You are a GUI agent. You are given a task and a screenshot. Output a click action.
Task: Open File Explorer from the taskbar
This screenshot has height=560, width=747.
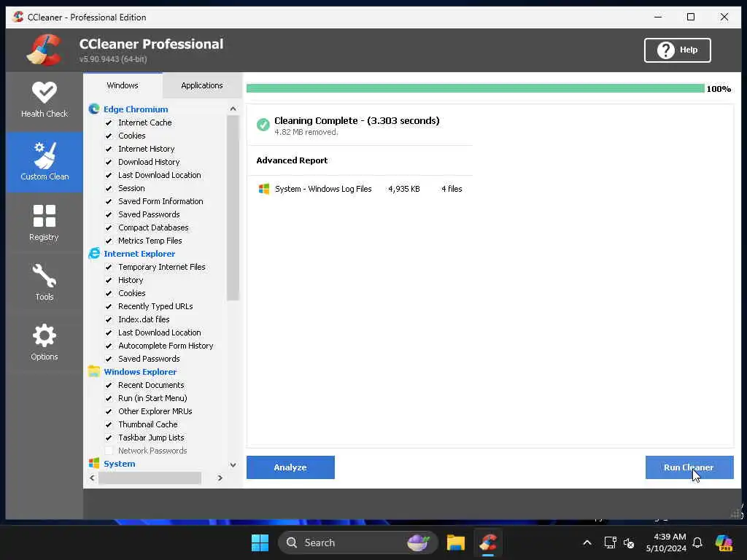click(x=455, y=542)
